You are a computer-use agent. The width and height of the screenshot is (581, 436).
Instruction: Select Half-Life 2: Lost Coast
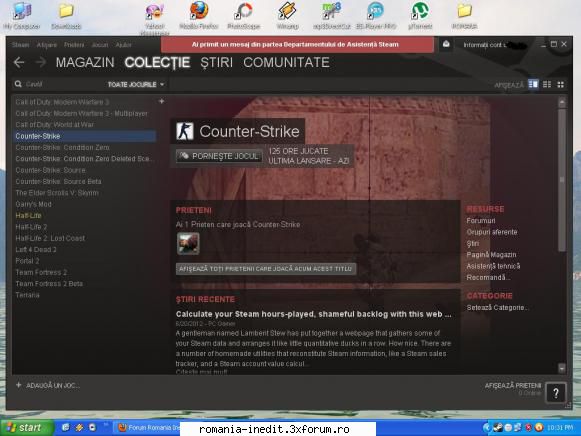pyautogui.click(x=50, y=238)
